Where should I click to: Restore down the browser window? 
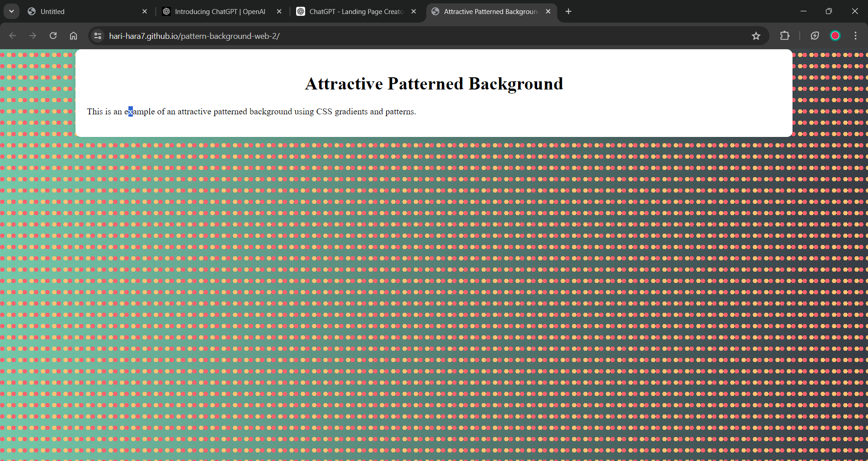point(829,11)
